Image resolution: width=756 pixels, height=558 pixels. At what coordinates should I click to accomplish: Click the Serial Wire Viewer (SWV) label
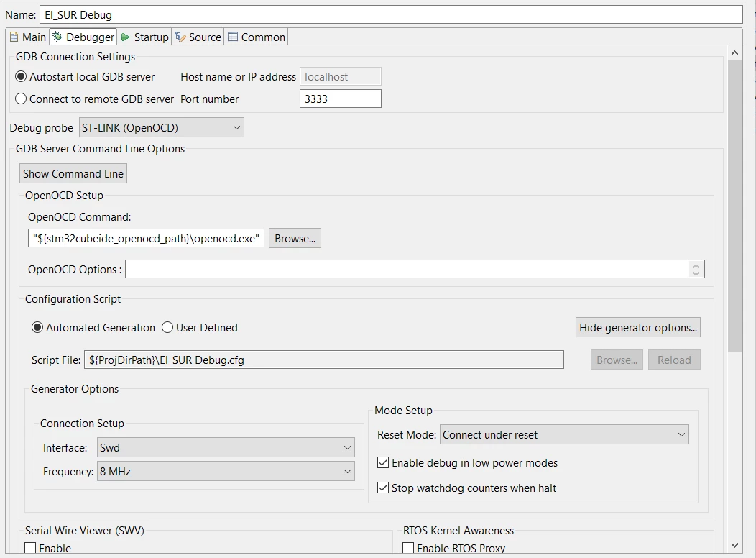click(84, 531)
